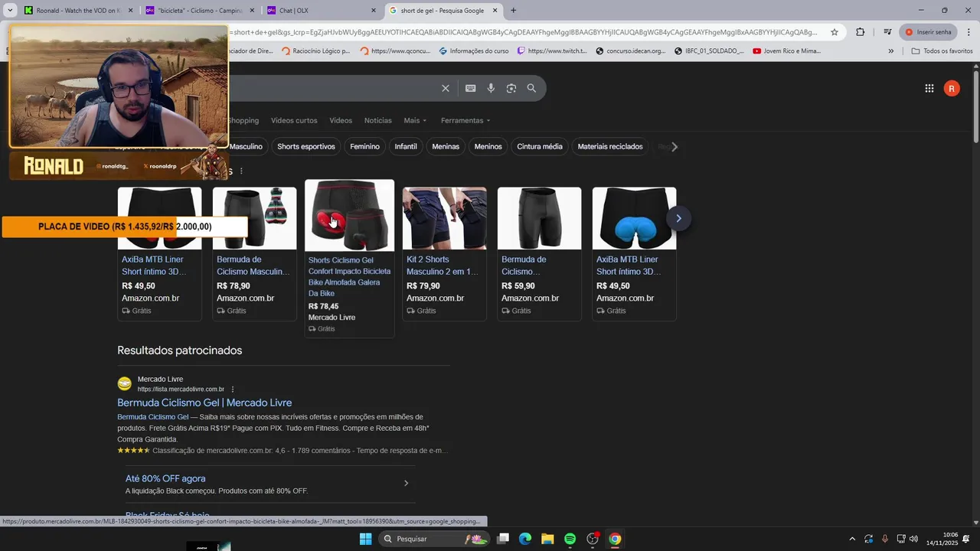
Task: Open OBS Studio taskbar icon
Action: [592, 539]
